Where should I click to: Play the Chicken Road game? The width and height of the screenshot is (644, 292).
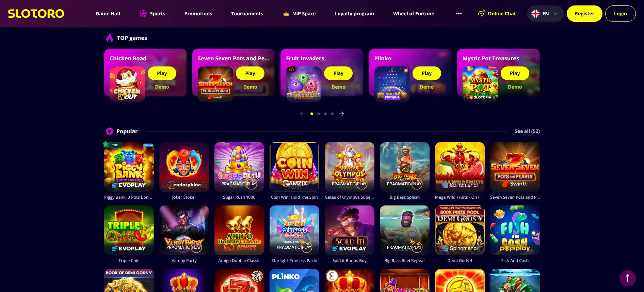(162, 73)
